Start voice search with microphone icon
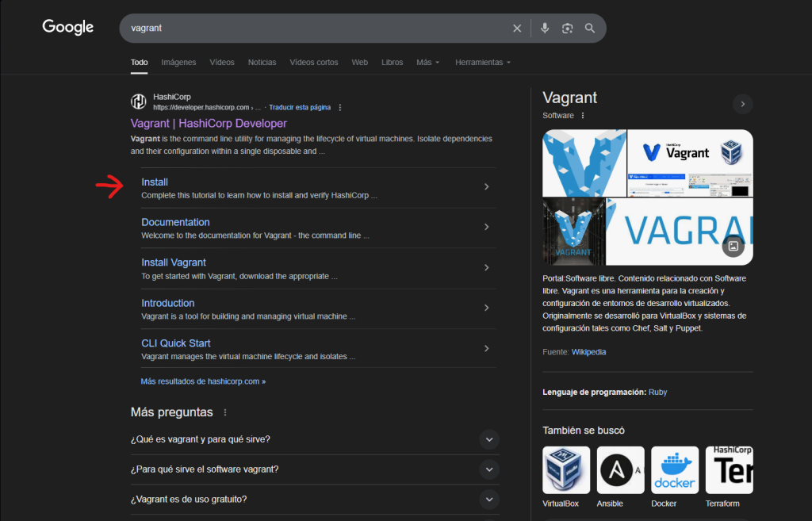812x521 pixels. (545, 29)
